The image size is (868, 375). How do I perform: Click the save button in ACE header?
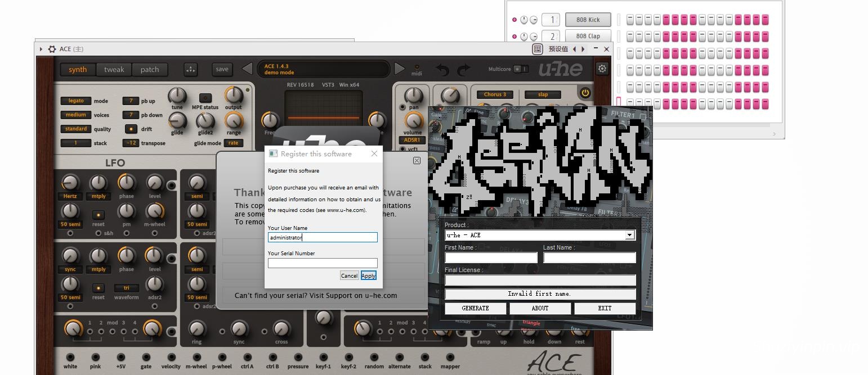tap(222, 69)
